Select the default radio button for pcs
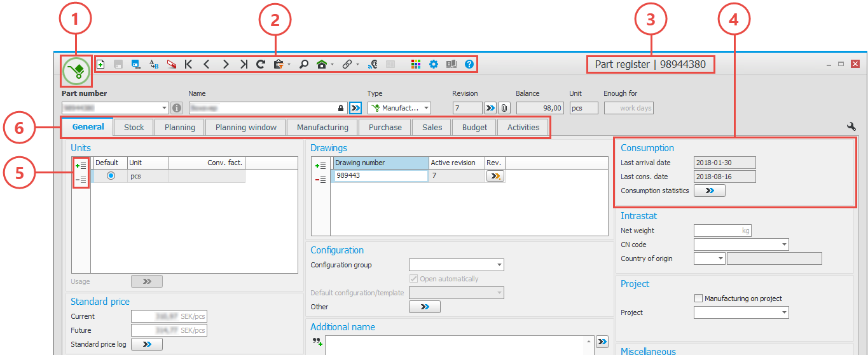Screen dimensions: 868x355 [111, 176]
